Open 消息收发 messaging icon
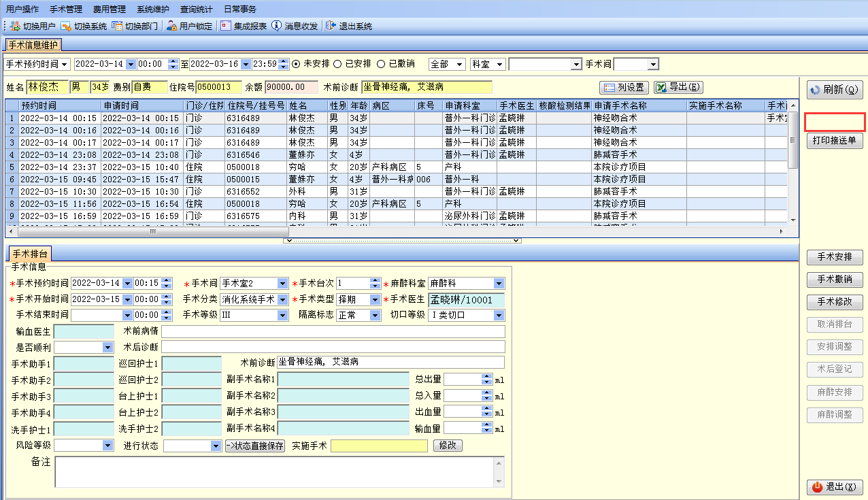The image size is (868, 500). click(x=277, y=27)
